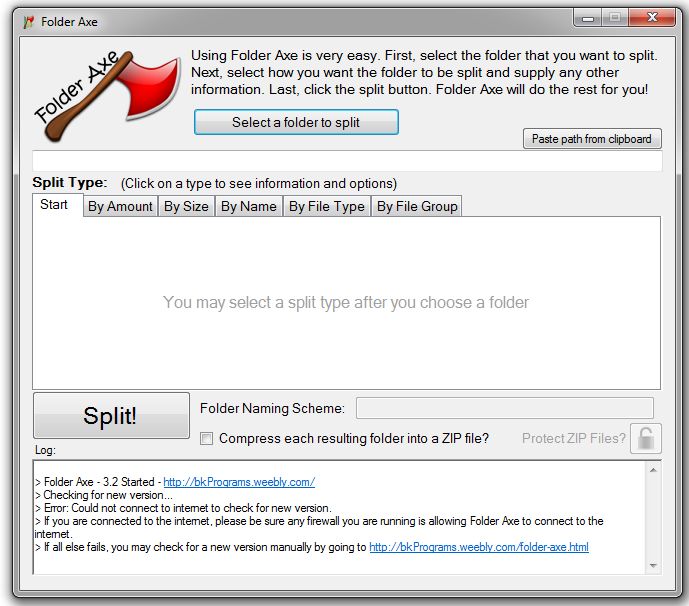Select the By Name tab

coord(249,206)
